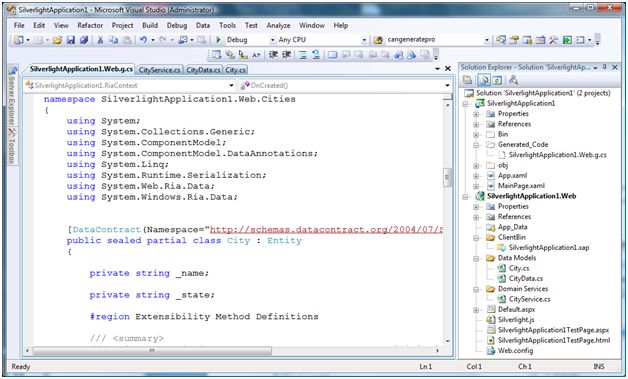Toggle Show All Files in Solution Explorer
Viewport: 628px width, 379px height.
coord(484,80)
